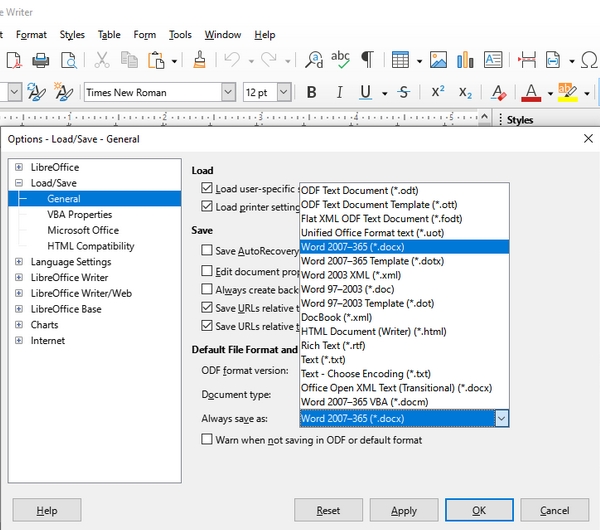Select Microsoft Office in options tree
Screen dimensions: 600x530
(x=83, y=230)
